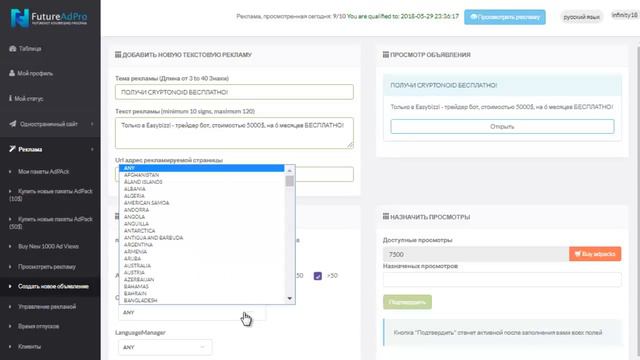Open the русский язык language selector
The height and width of the screenshot is (360, 640).
pyautogui.click(x=581, y=17)
